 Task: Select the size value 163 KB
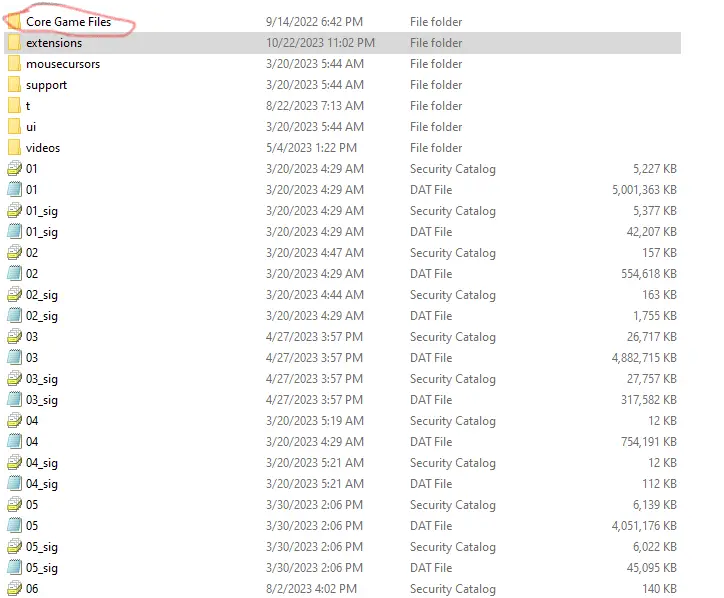[x=659, y=295]
